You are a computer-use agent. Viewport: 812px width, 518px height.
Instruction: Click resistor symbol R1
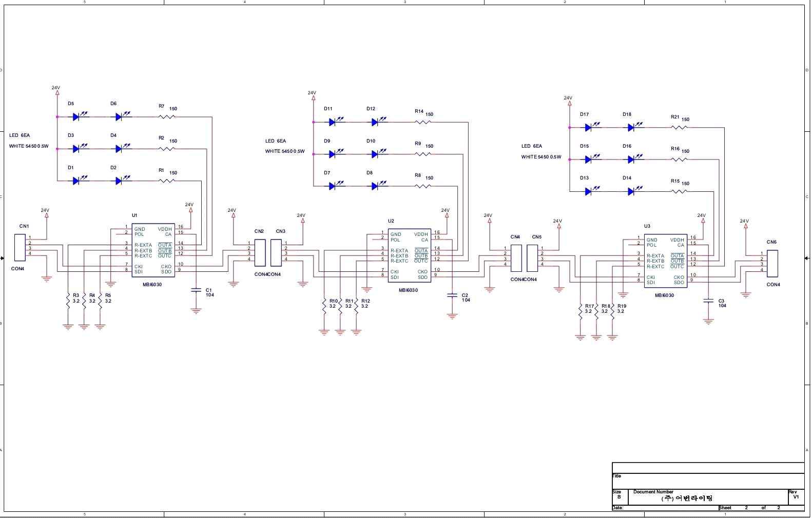pos(167,181)
